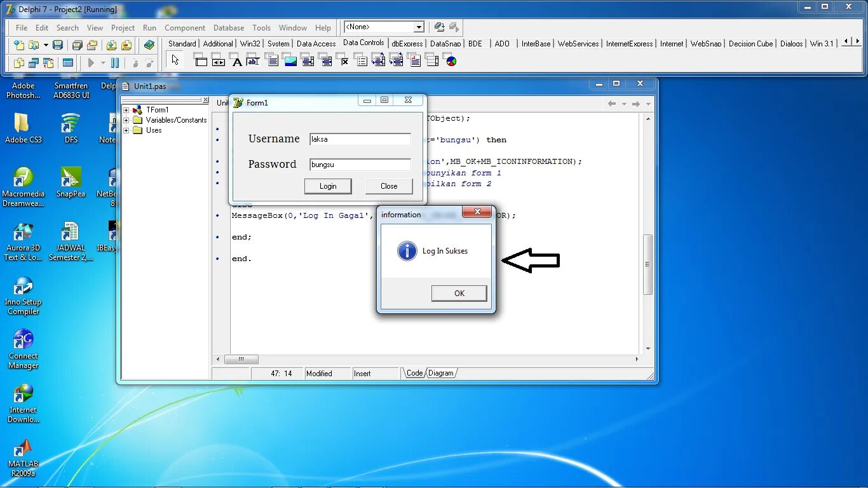Screen dimensions: 868x488
Task: Select the DBText component icon
Action: 236,60
